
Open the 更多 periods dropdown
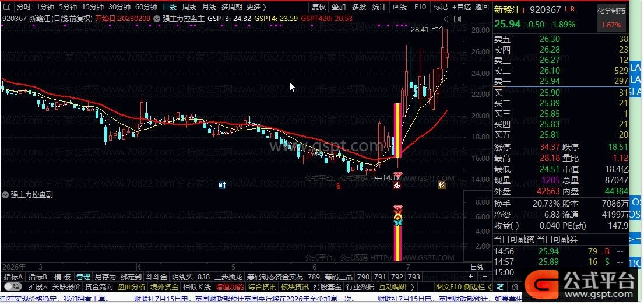(x=256, y=6)
